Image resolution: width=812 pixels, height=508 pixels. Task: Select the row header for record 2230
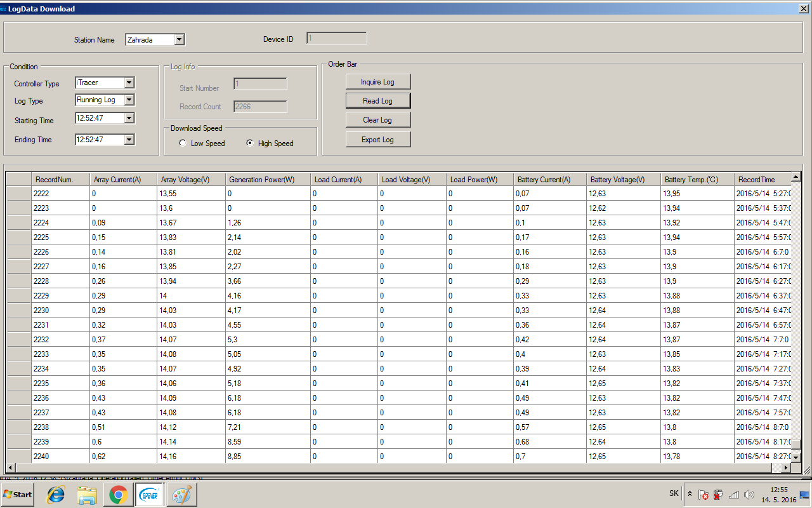point(18,311)
